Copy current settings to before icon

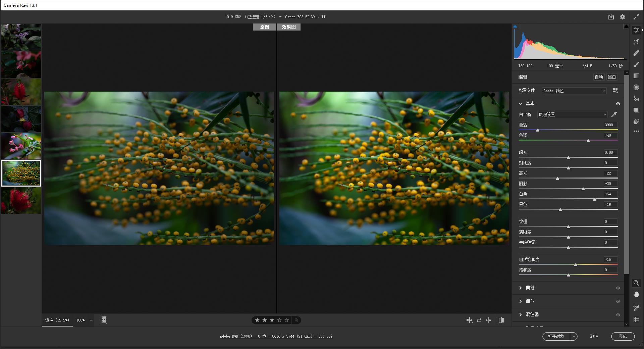click(488, 320)
